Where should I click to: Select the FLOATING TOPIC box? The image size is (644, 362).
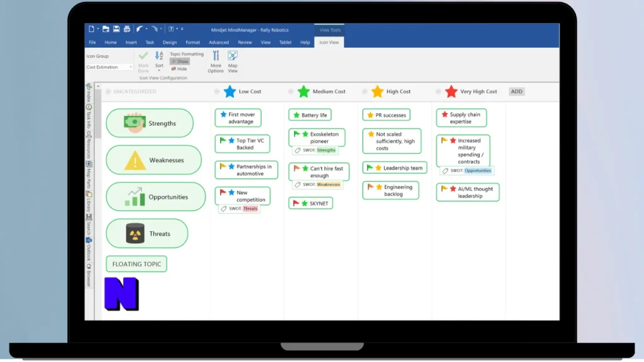coord(136,264)
